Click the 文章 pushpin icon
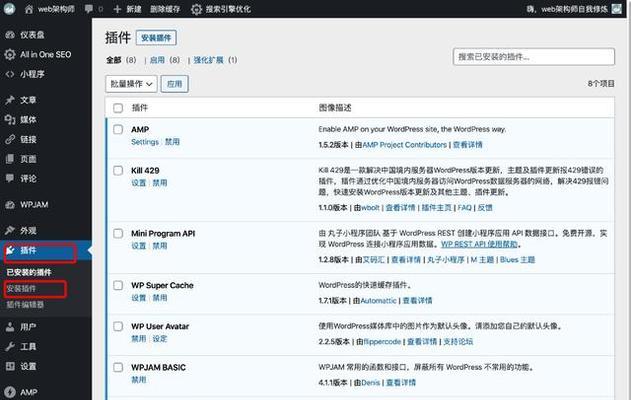Viewport: 631px width, 400px height. (10, 100)
